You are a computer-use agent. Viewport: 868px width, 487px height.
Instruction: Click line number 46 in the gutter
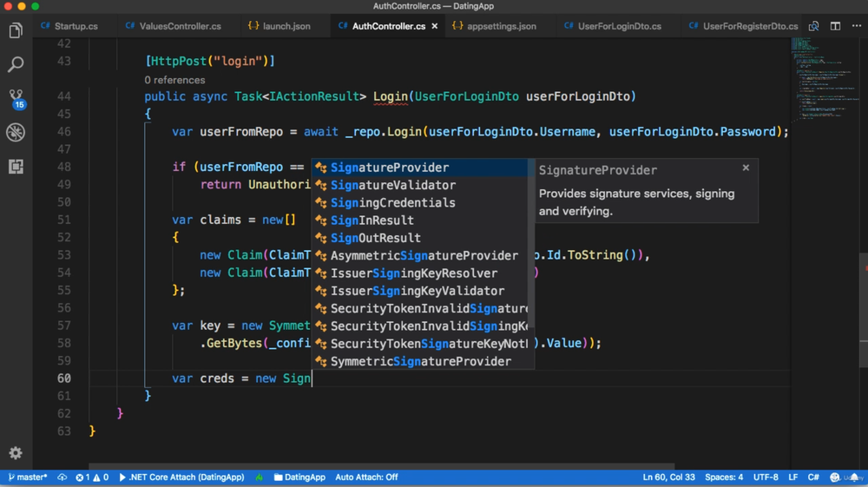63,132
